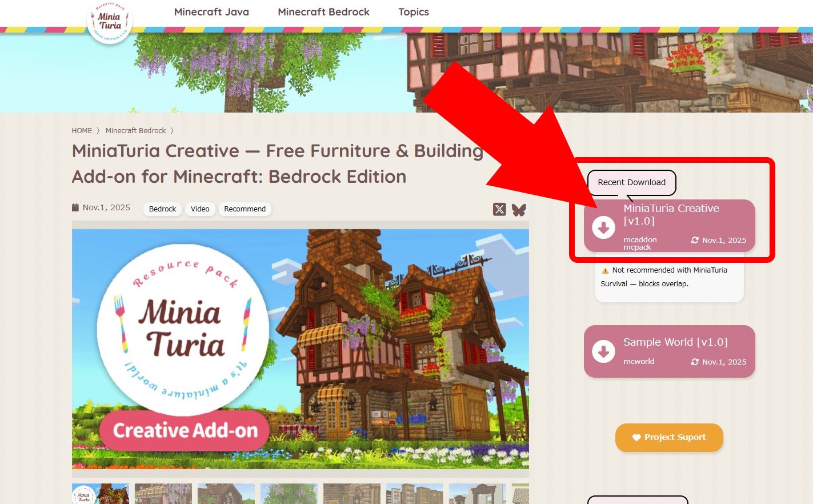
Task: Select the Bedrock tag
Action: point(162,209)
